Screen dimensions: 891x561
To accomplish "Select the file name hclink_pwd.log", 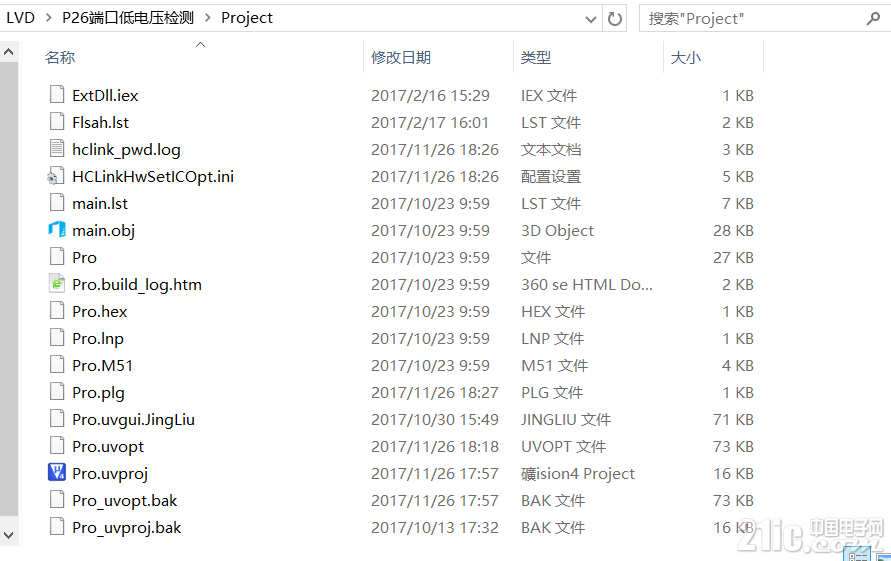I will (x=126, y=149).
